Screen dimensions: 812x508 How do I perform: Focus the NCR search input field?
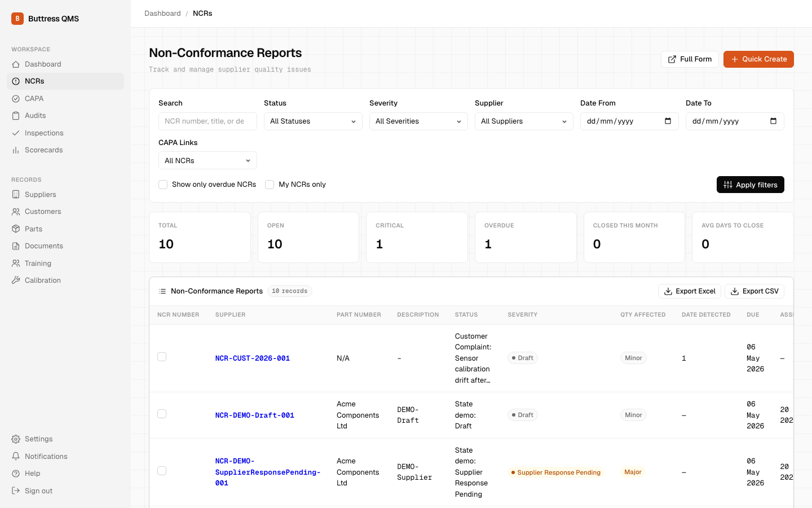[208, 121]
